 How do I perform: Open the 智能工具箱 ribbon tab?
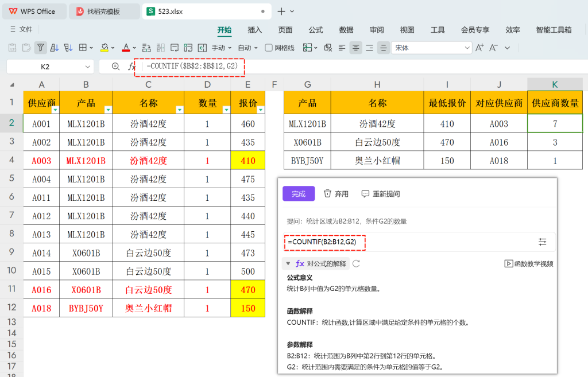[x=554, y=30]
